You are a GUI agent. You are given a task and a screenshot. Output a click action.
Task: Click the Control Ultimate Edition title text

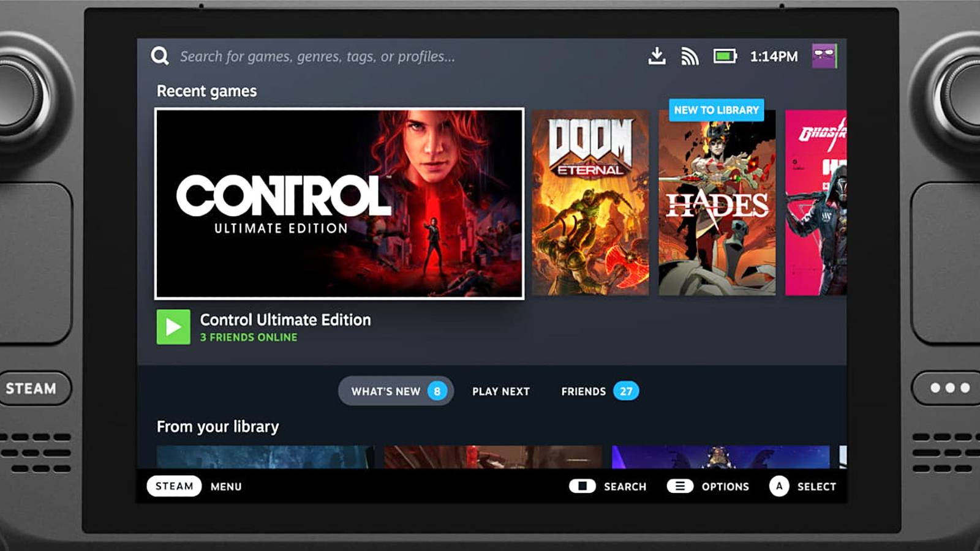tap(284, 320)
